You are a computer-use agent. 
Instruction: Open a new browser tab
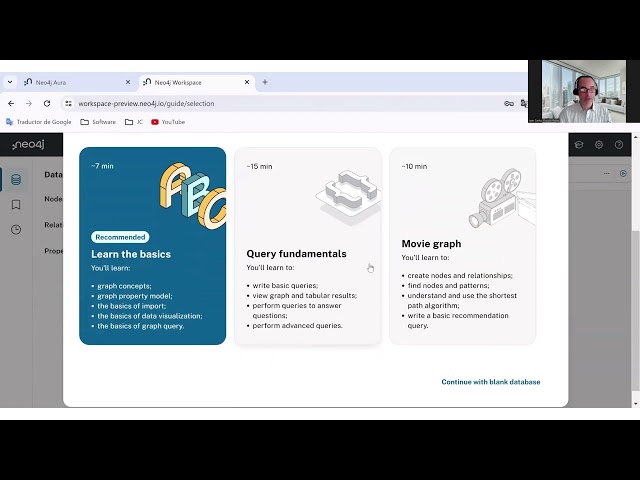point(265,82)
